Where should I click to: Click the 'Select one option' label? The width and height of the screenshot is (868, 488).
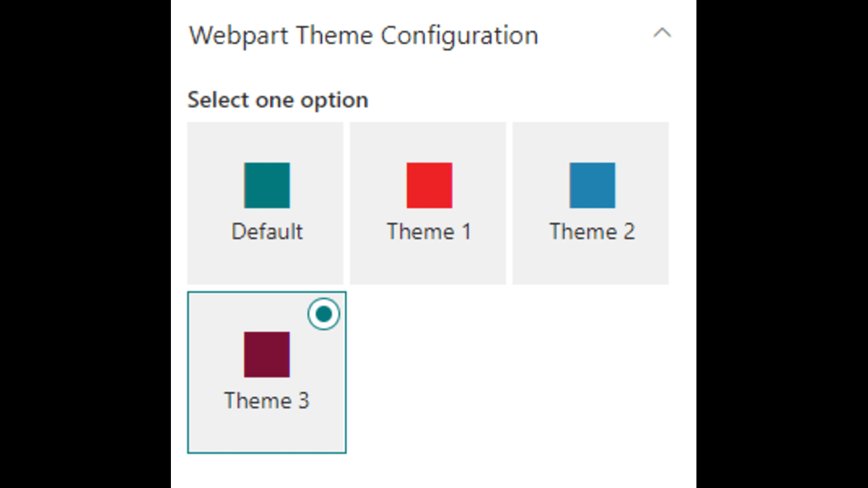pyautogui.click(x=278, y=100)
